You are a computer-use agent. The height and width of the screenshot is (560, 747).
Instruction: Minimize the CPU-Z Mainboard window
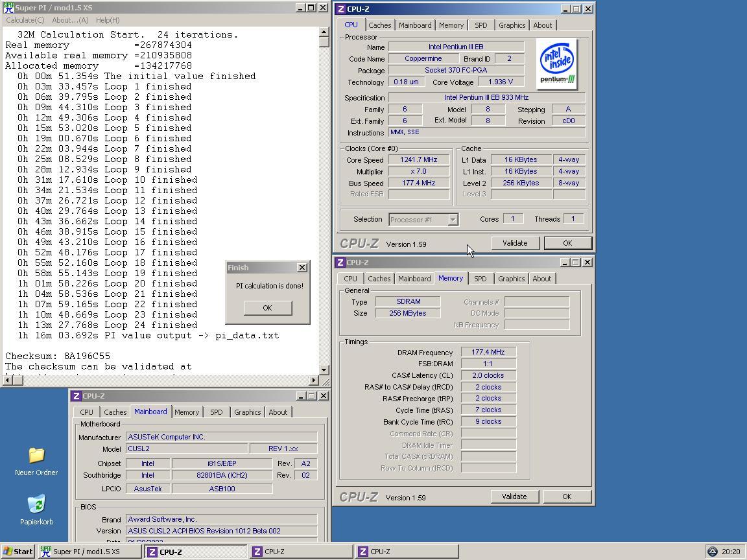[x=301, y=396]
